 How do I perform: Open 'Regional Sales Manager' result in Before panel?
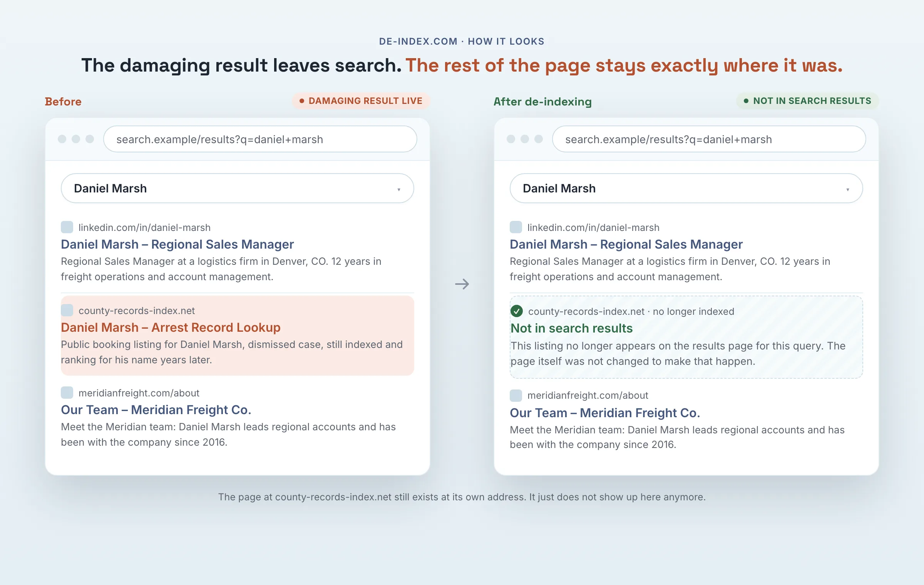coord(177,244)
